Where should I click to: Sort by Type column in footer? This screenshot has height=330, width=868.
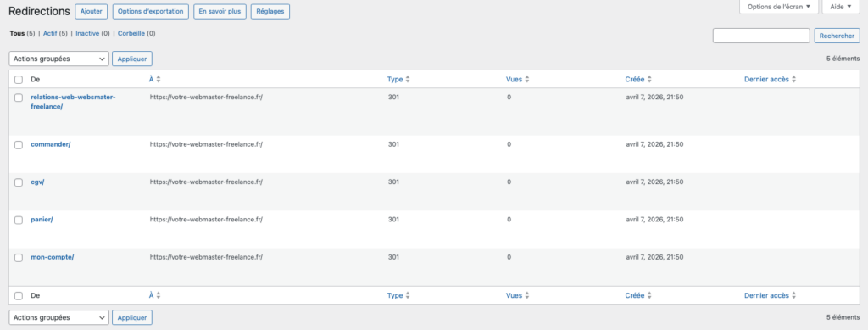(x=398, y=296)
